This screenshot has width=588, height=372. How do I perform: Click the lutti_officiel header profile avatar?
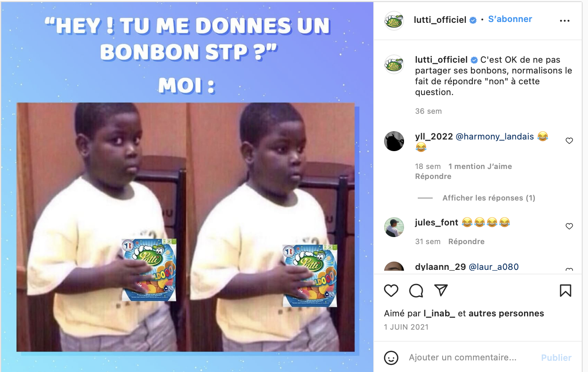coord(394,21)
